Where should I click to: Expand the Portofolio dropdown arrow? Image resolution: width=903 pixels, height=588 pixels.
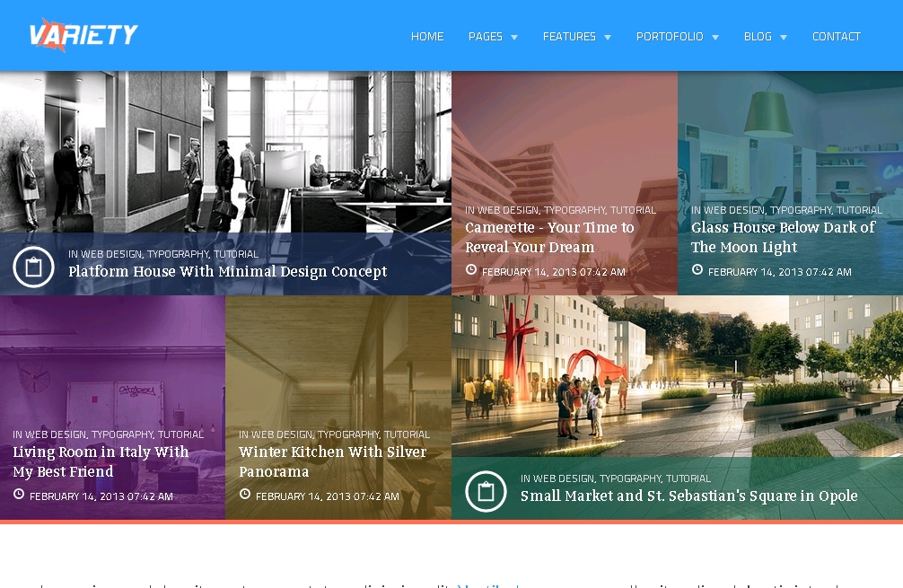pyautogui.click(x=715, y=38)
